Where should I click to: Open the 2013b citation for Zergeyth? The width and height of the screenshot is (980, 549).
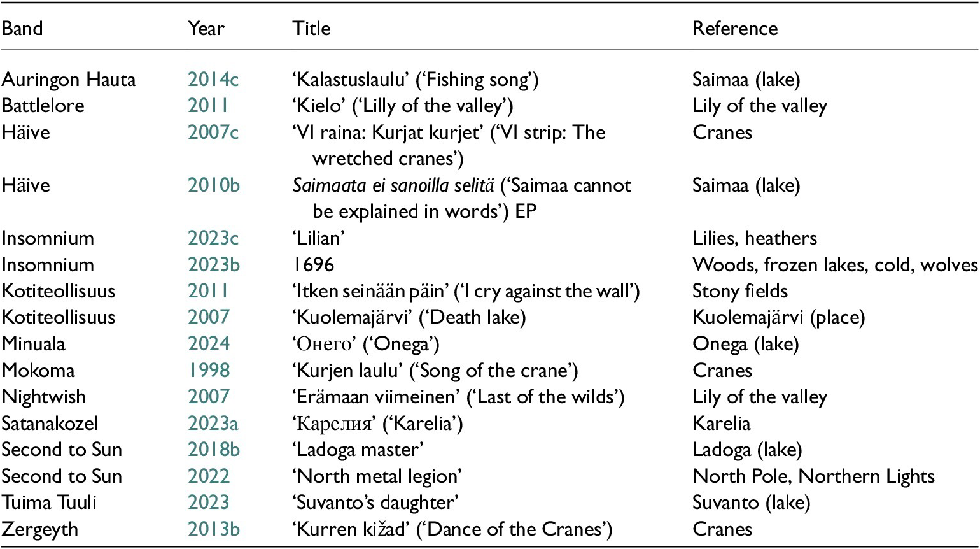pyautogui.click(x=214, y=529)
